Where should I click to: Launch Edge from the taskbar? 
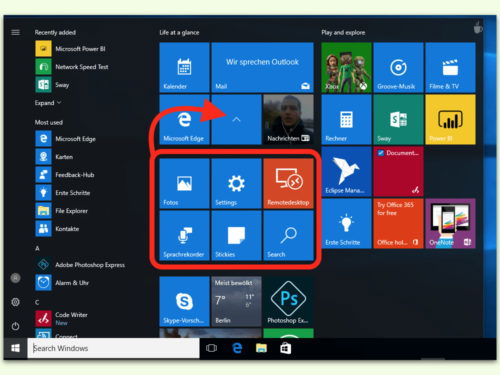click(237, 348)
